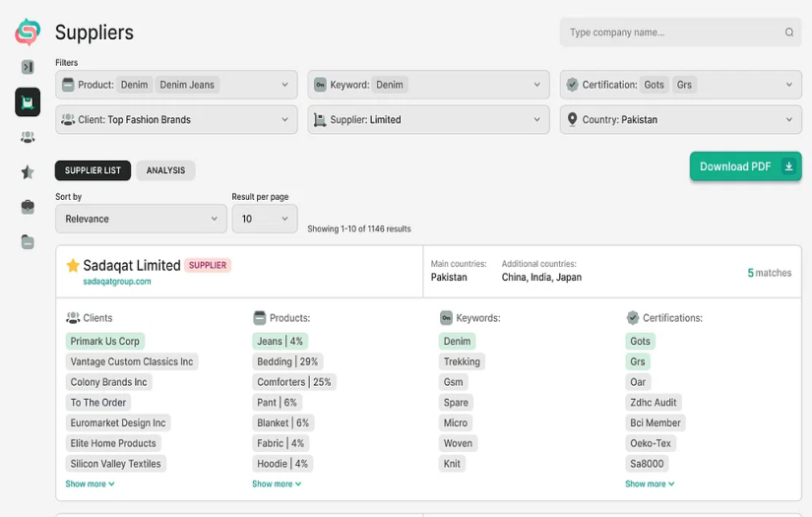Click the Hoodie | 4% product tag
Screen dimensions: 812x517
pos(282,464)
